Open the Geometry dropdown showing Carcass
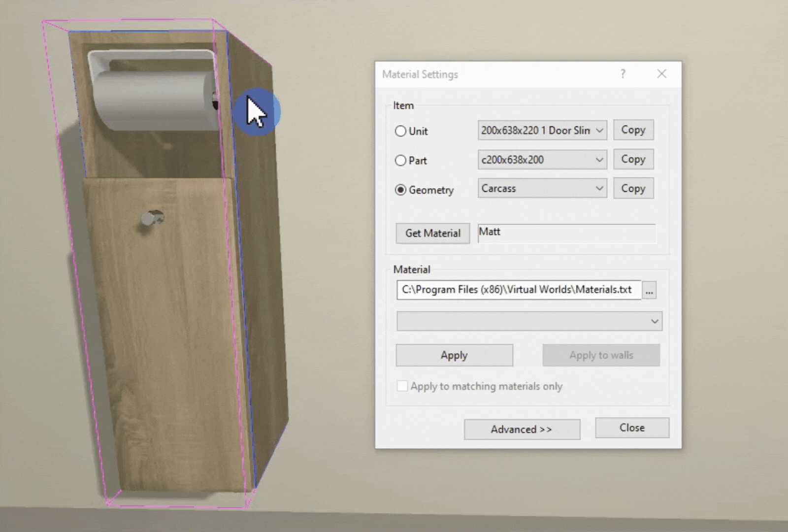This screenshot has height=532, width=788. click(x=542, y=188)
